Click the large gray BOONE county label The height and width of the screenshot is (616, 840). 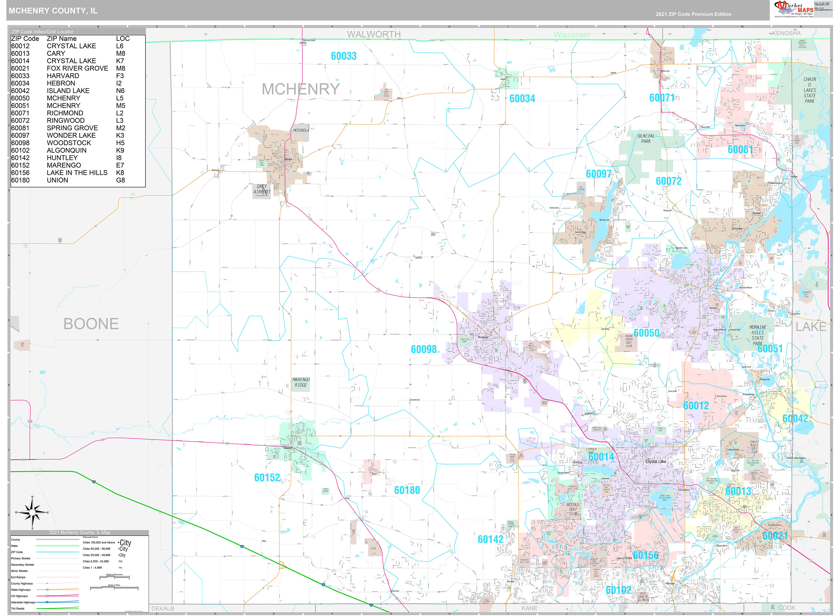(91, 324)
